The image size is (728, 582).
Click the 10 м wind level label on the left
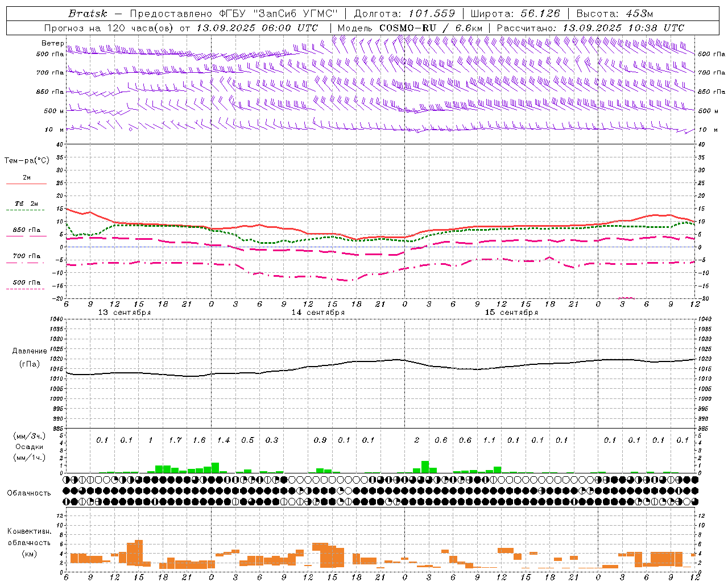pyautogui.click(x=54, y=130)
